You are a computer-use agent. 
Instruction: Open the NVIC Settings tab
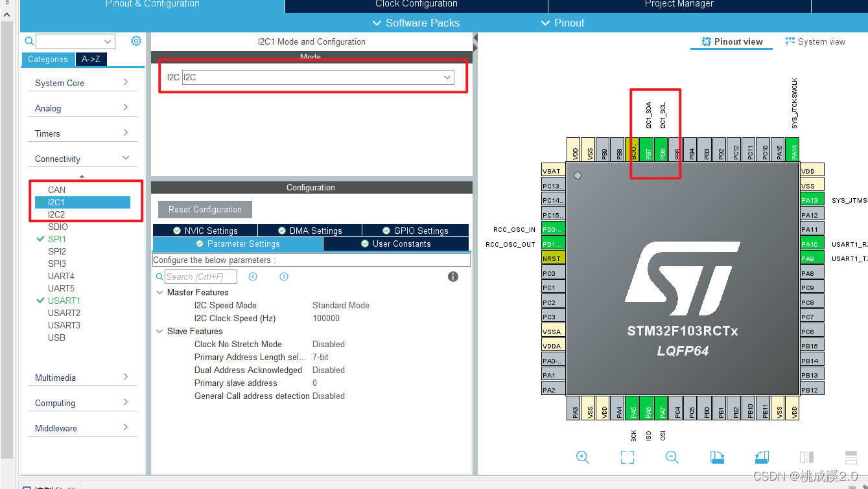[205, 231]
